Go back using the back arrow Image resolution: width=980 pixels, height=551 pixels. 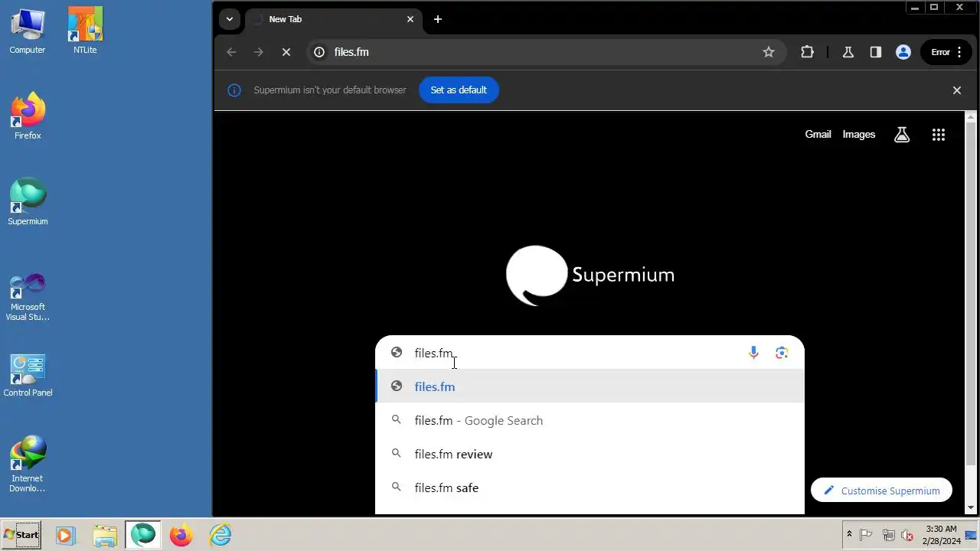click(231, 52)
